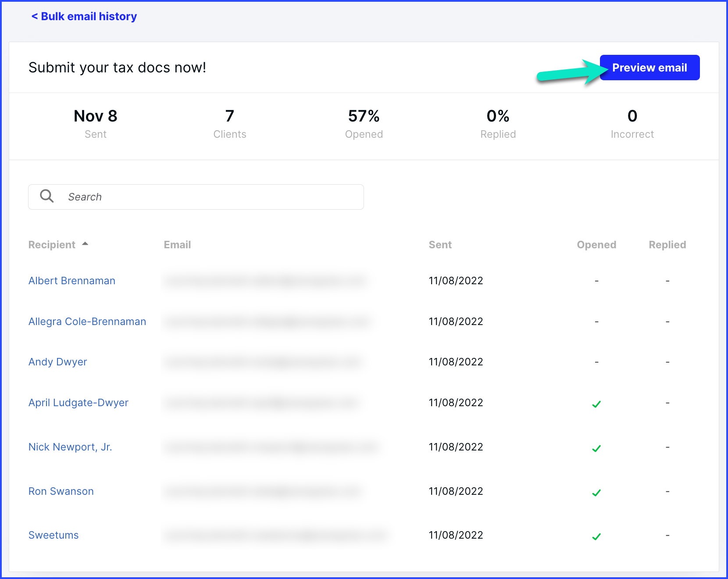The height and width of the screenshot is (579, 728).
Task: Click the '57%' Opened statistic
Action: (364, 124)
